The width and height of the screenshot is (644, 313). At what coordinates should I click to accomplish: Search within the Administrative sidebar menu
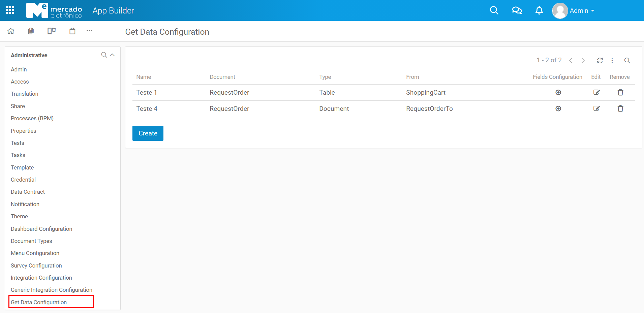(x=104, y=55)
